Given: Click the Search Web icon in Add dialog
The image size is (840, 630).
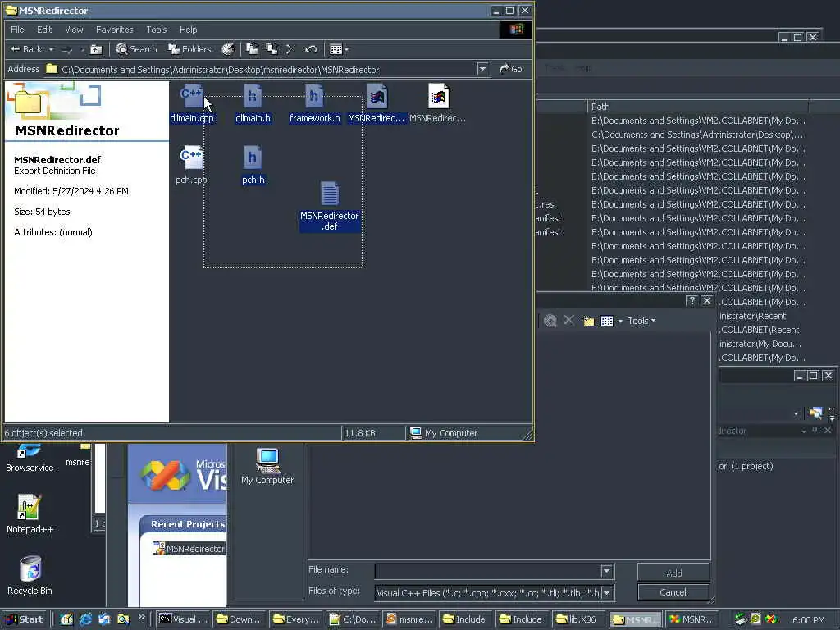Looking at the screenshot, I should (550, 321).
